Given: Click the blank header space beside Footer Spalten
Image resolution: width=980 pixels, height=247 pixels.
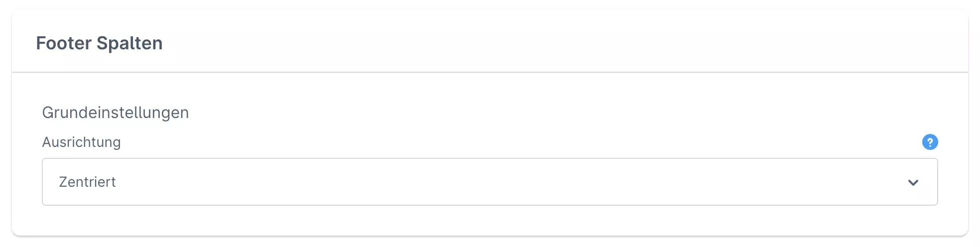Looking at the screenshot, I should 548,43.
